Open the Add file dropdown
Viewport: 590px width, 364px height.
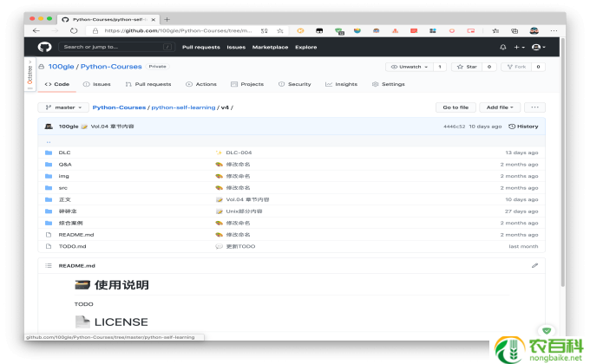(501, 107)
